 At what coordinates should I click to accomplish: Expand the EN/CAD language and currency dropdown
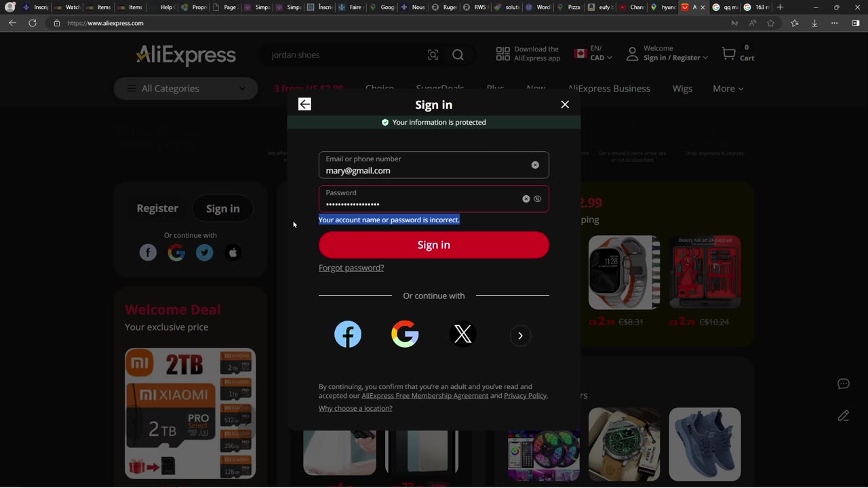(x=593, y=54)
